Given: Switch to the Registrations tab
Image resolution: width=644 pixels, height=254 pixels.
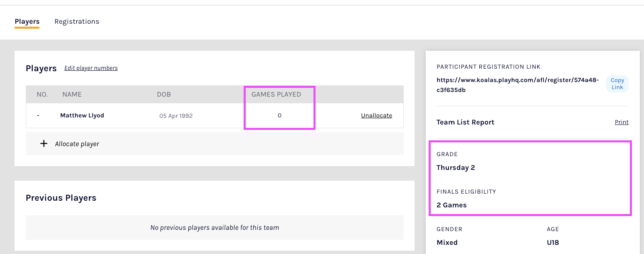Looking at the screenshot, I should pos(77,22).
